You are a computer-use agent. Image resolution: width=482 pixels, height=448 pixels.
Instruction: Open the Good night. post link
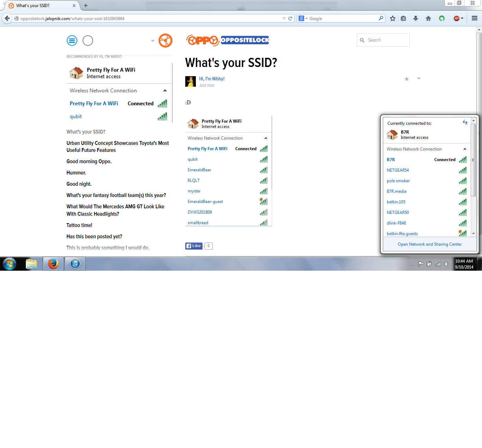pos(79,184)
